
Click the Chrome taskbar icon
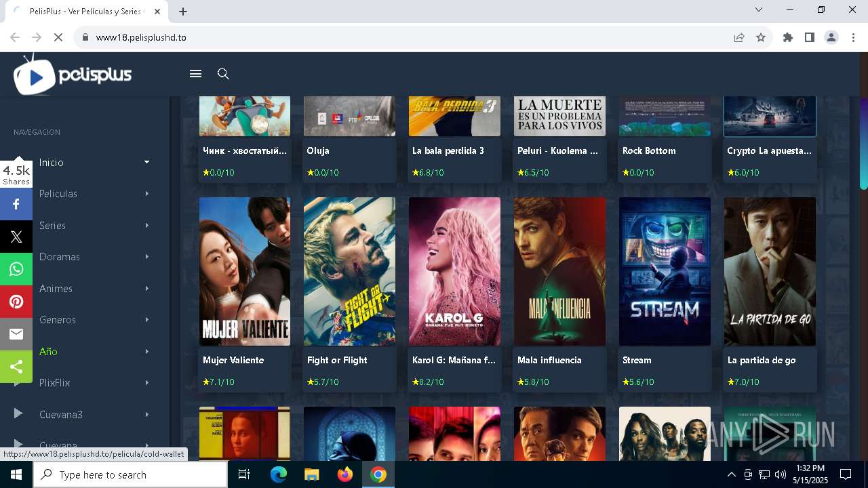(x=378, y=474)
